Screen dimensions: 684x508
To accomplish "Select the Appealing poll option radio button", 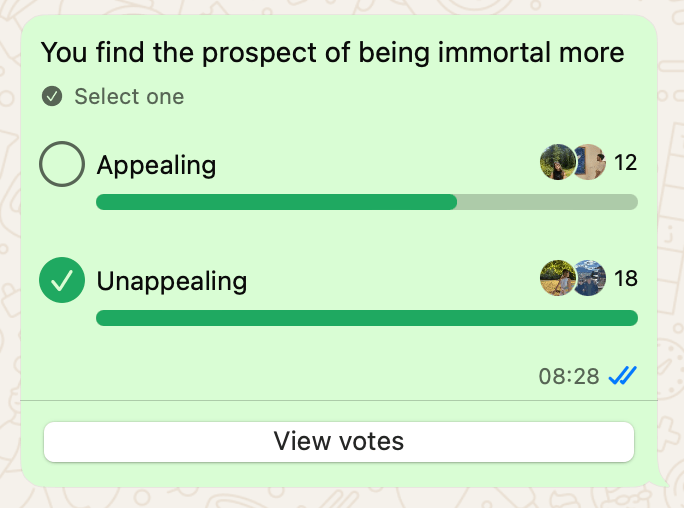I will click(x=62, y=164).
